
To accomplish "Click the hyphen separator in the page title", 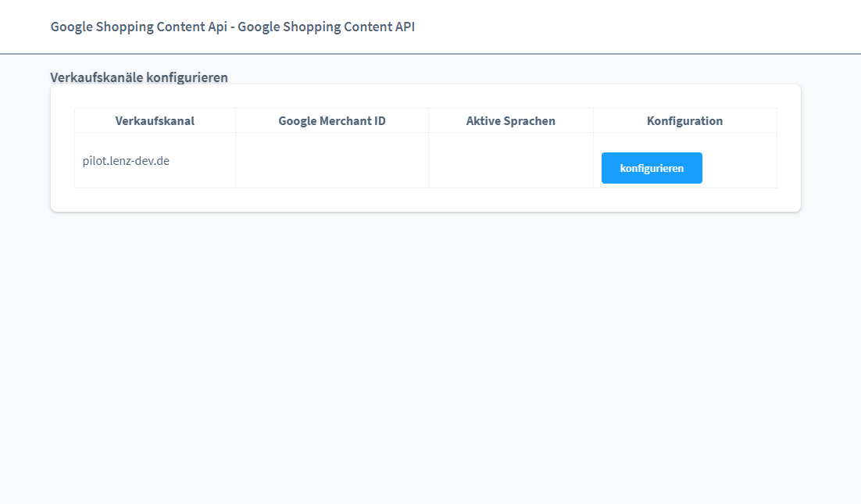I will point(233,27).
